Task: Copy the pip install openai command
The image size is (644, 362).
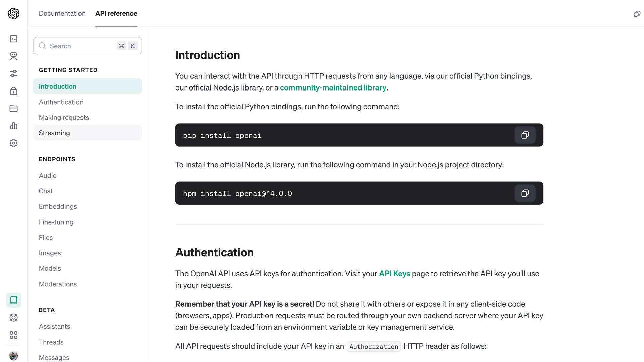Action: [x=525, y=135]
